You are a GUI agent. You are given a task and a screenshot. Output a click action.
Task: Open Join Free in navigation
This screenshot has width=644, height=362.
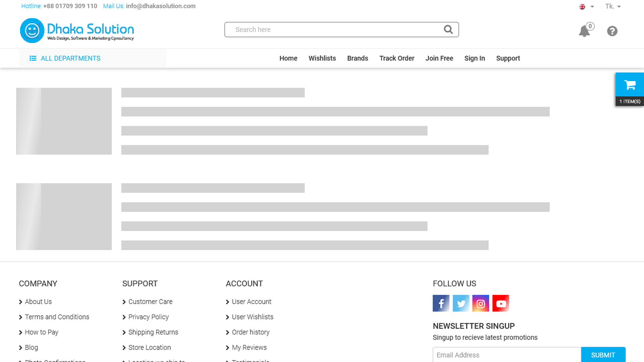pos(439,58)
